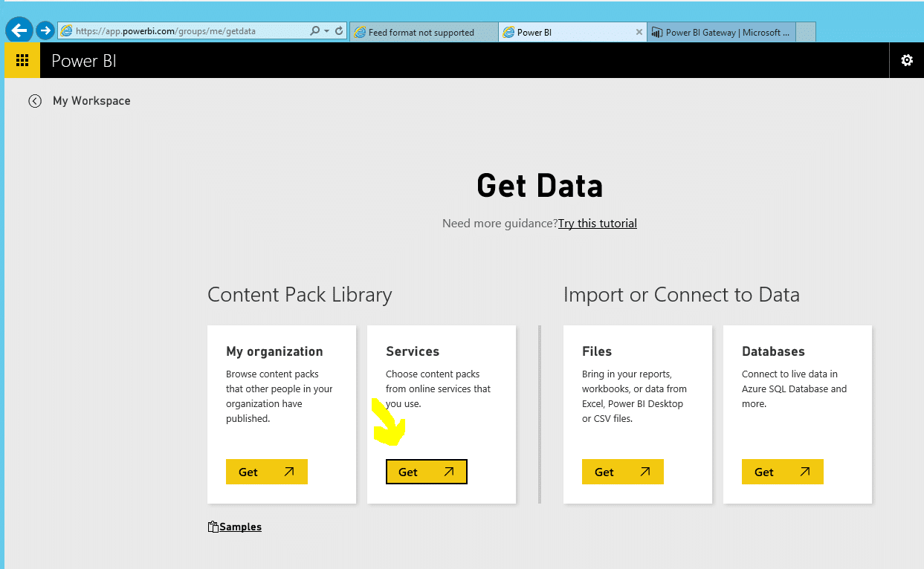Open the Power BI settings gear
924x569 pixels.
point(906,60)
